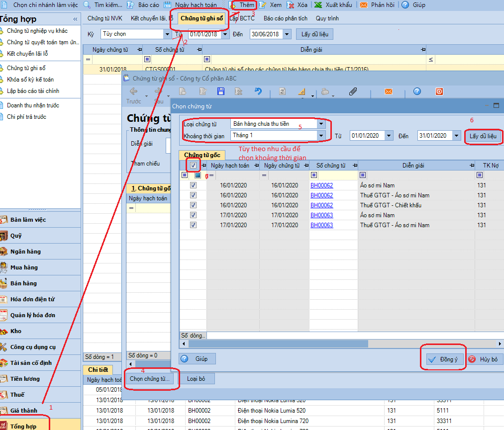Collapse the Tổng hợp panel with chevron
This screenshot has width=504, height=430.
[75, 19]
